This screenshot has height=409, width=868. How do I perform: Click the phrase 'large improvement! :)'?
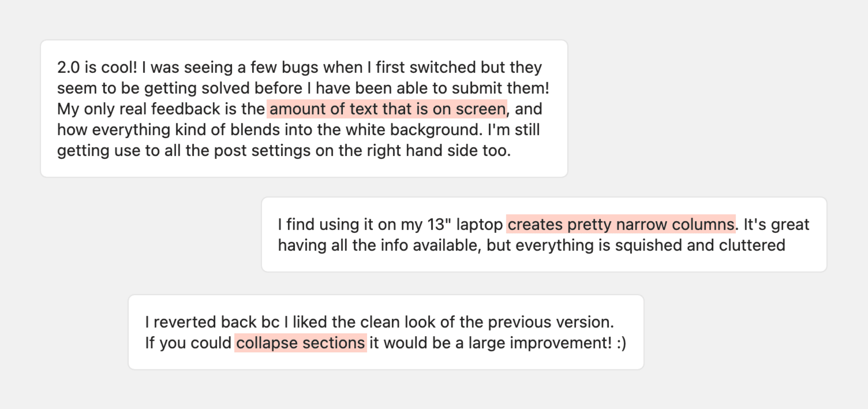click(547, 343)
